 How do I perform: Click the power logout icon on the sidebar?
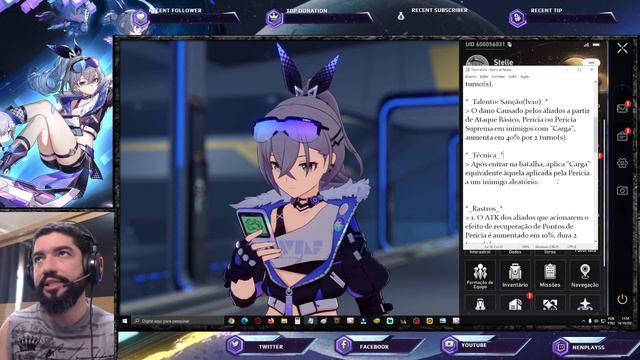coord(622,299)
